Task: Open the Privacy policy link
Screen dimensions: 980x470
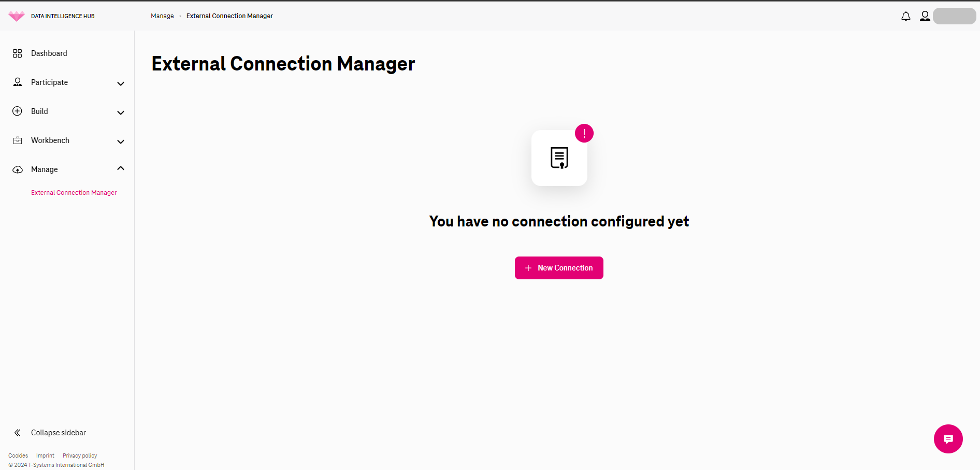Action: click(x=80, y=456)
